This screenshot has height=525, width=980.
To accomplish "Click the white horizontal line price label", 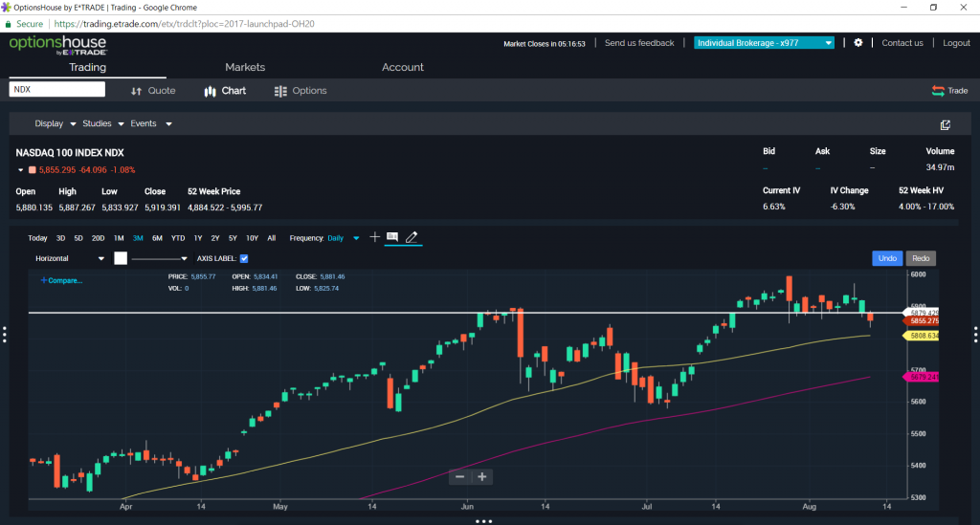I will pyautogui.click(x=922, y=312).
